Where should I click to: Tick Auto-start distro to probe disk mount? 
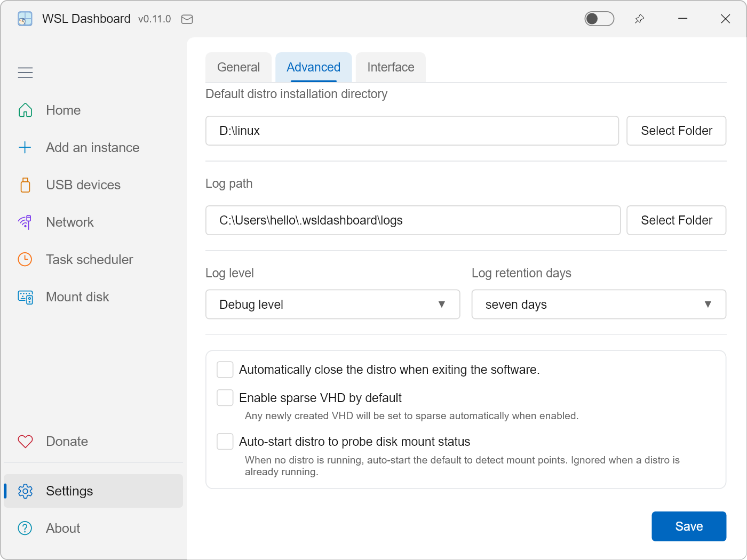tap(225, 442)
